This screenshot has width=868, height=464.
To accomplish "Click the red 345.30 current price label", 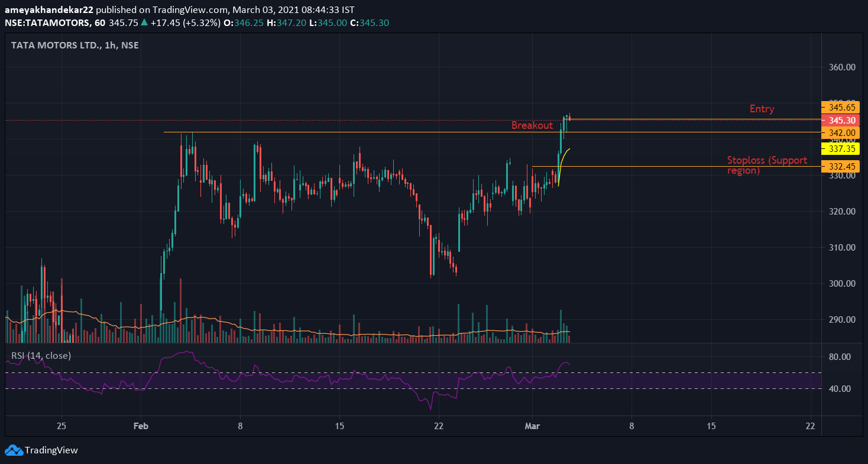I will [840, 120].
